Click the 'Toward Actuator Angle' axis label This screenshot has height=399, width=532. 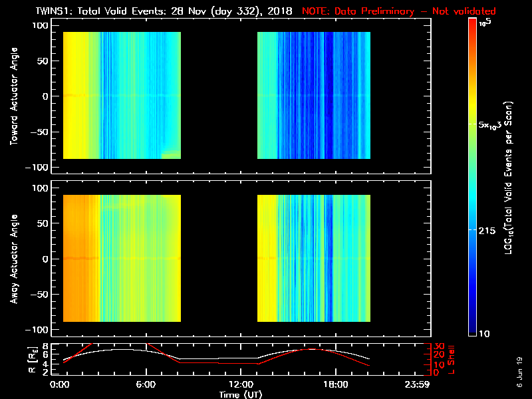[12, 96]
